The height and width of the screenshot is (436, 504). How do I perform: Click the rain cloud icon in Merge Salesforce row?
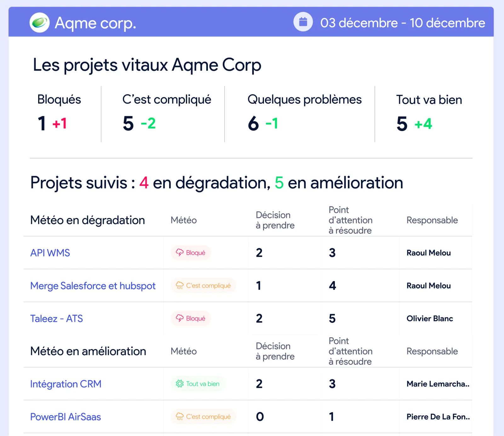click(x=180, y=285)
